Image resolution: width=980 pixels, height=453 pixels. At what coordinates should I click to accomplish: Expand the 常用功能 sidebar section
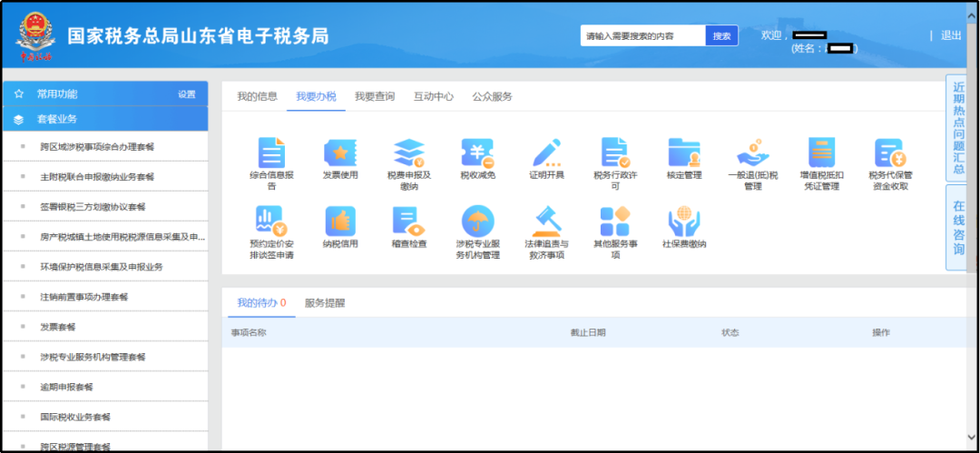click(x=105, y=94)
